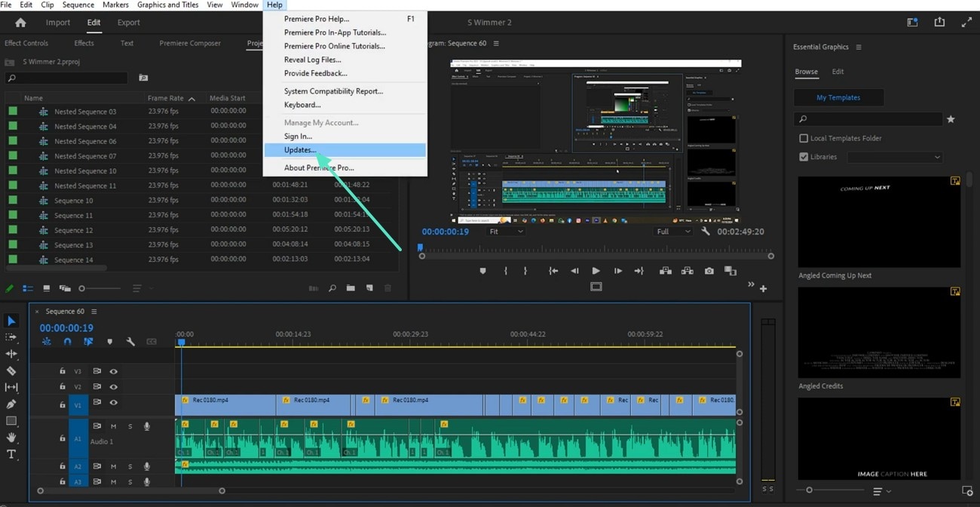This screenshot has width=980, height=507.
Task: Select the Selection tool arrow
Action: tap(11, 321)
